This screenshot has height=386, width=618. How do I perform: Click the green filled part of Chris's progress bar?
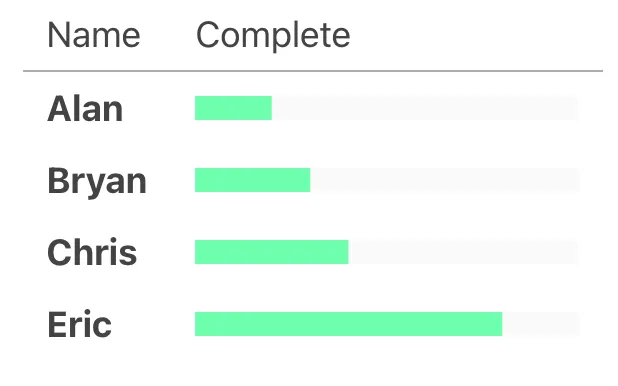pyautogui.click(x=272, y=252)
